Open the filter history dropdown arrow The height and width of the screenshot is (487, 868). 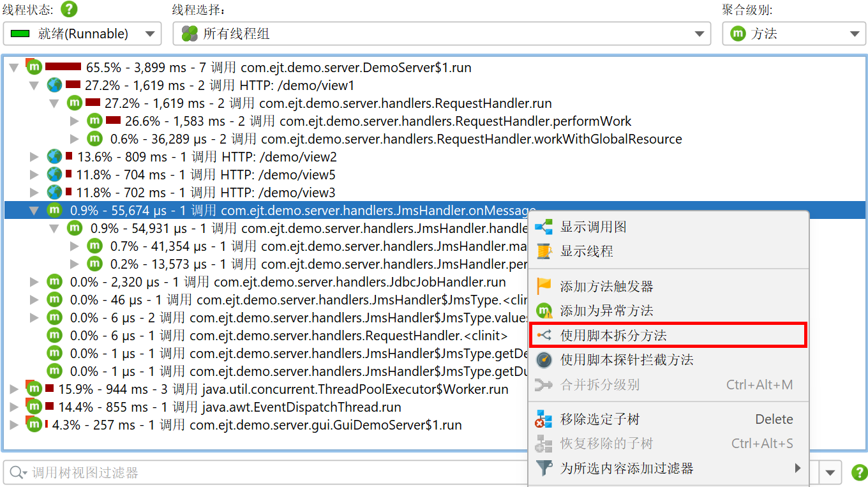[x=830, y=473]
